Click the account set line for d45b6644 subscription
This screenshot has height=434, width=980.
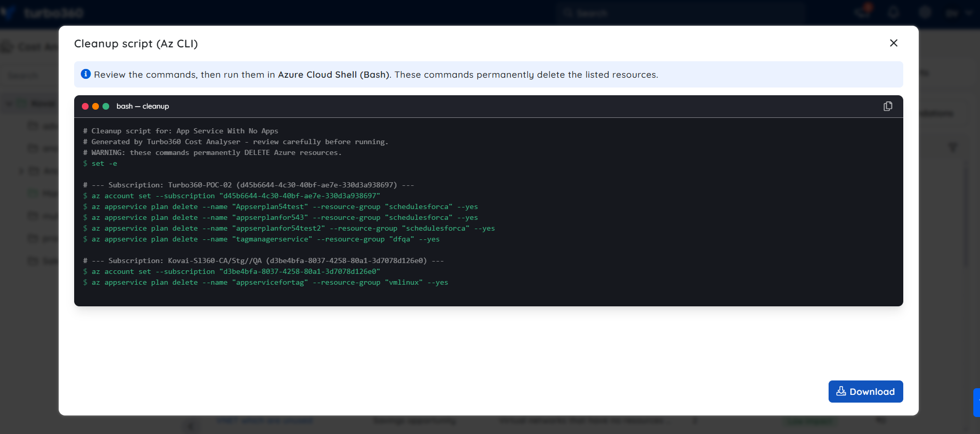pyautogui.click(x=232, y=196)
